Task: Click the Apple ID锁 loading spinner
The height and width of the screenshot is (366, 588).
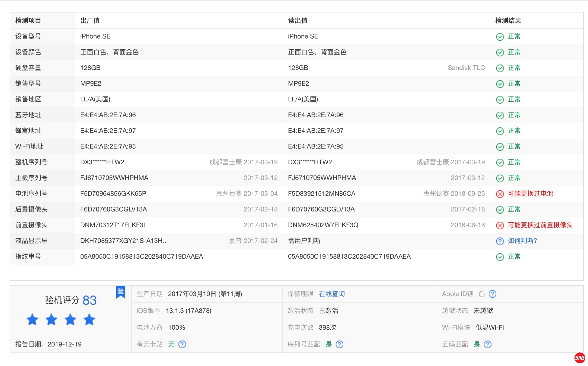Action: pyautogui.click(x=482, y=294)
